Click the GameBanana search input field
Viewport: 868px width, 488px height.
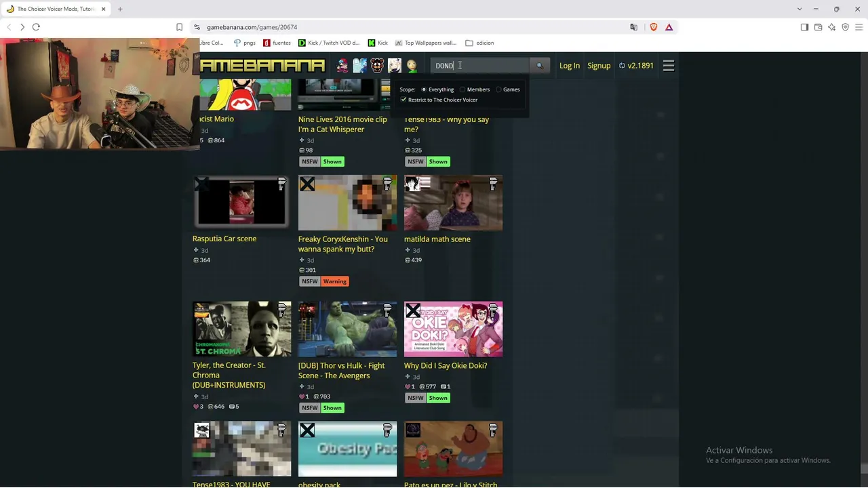[x=480, y=66]
